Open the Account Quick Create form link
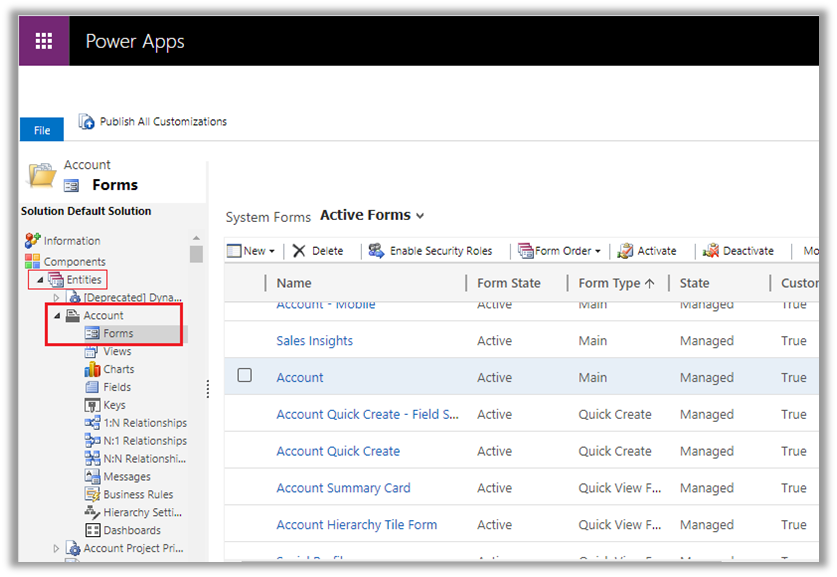 click(x=338, y=451)
